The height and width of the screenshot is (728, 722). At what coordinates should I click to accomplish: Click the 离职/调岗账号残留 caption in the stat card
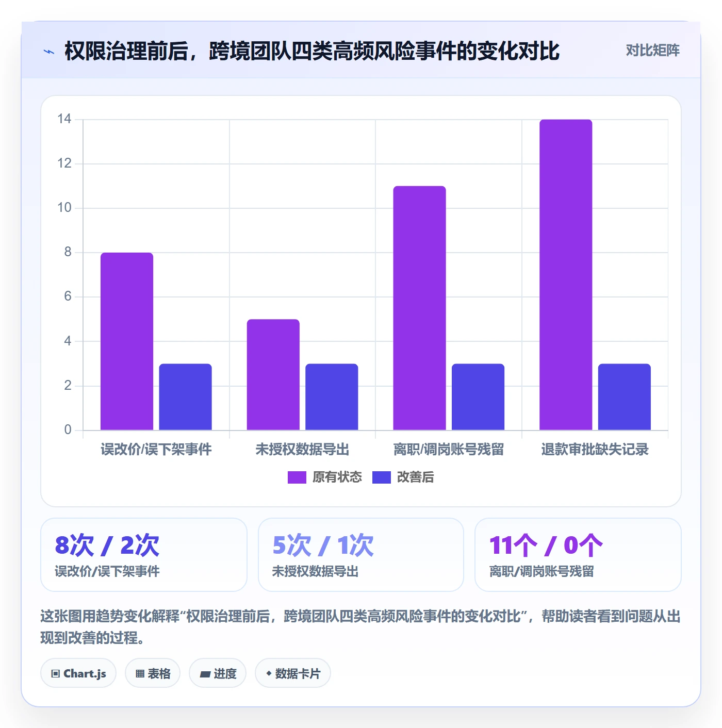541,571
